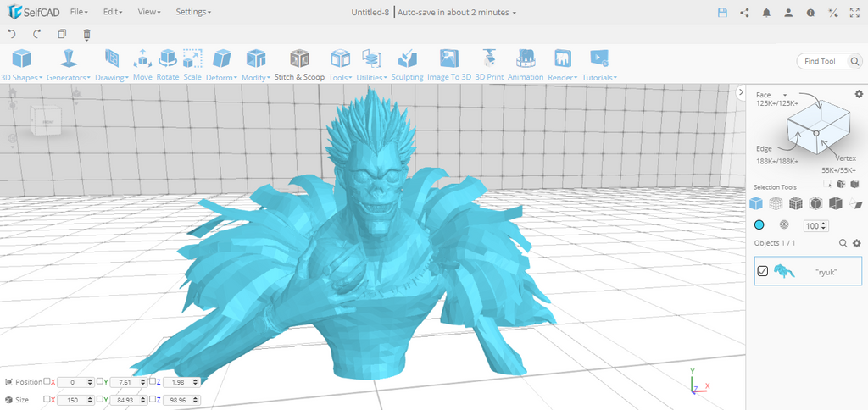The height and width of the screenshot is (410, 868).
Task: Open the user account icon
Action: [x=788, y=12]
